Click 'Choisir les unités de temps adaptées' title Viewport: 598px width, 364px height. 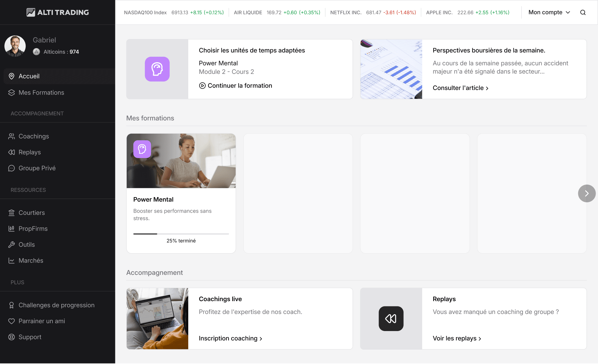(252, 50)
